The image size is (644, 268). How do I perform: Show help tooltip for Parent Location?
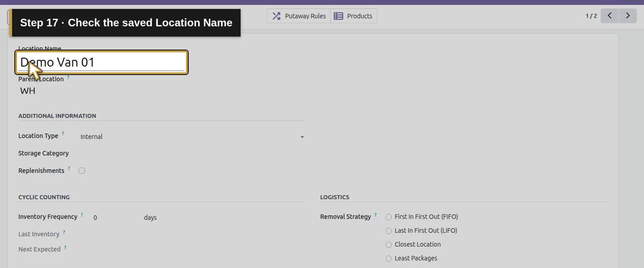pyautogui.click(x=68, y=77)
